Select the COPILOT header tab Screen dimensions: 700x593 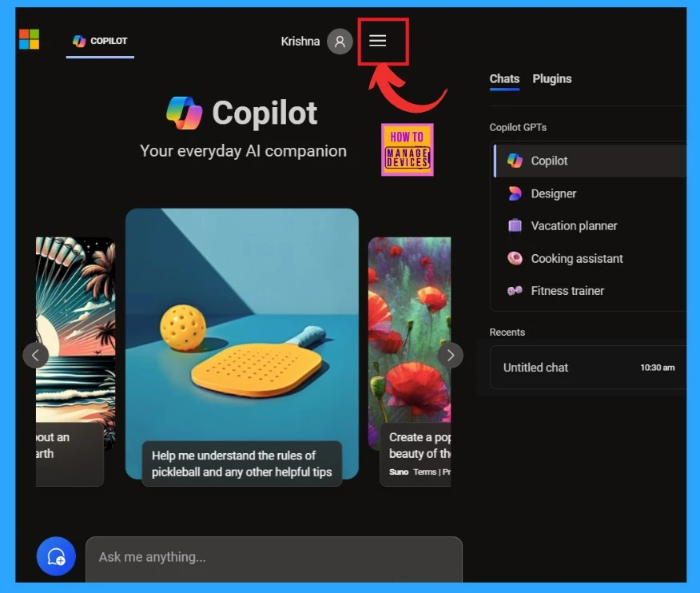pyautogui.click(x=100, y=42)
